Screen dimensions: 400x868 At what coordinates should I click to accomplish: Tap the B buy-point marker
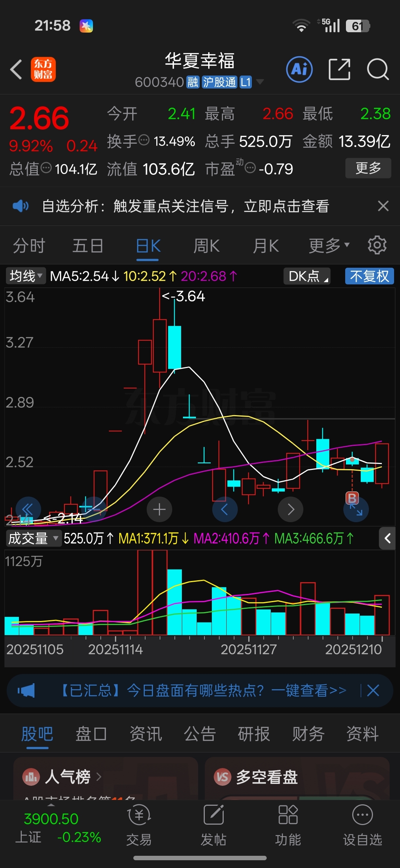[352, 498]
